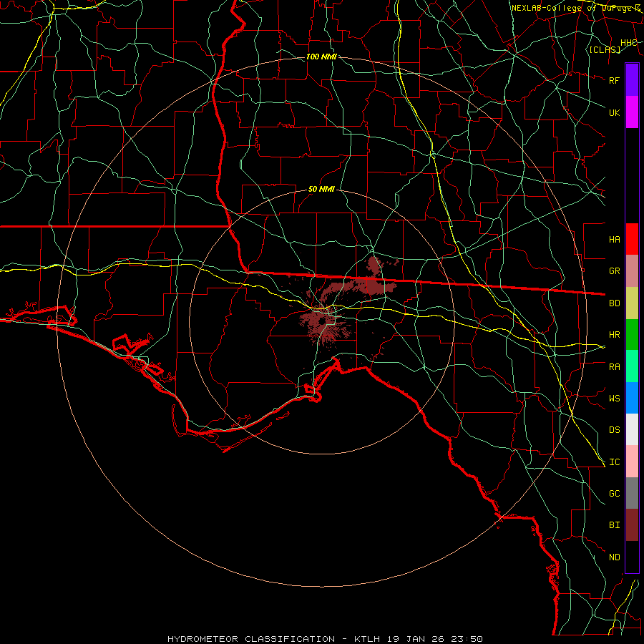Click the DS legend label

click(x=615, y=430)
